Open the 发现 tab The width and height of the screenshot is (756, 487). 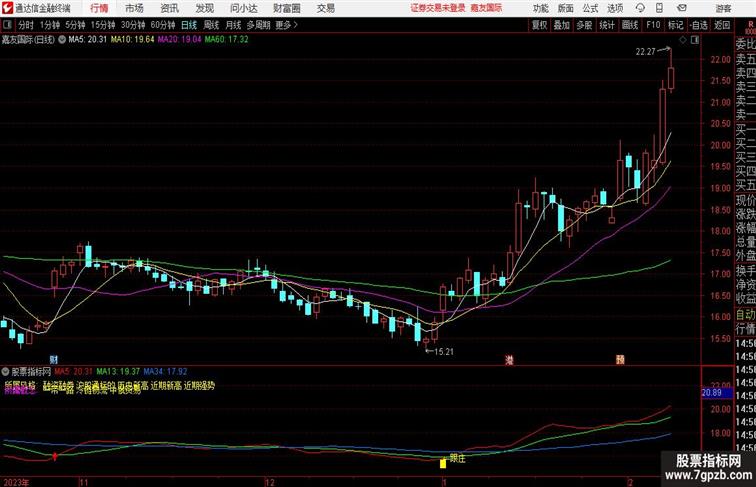pos(204,8)
